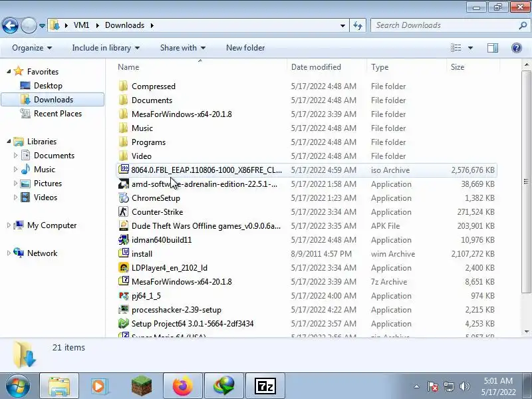The height and width of the screenshot is (399, 532).
Task: Select My Computer in navigation pane
Action: click(x=52, y=225)
